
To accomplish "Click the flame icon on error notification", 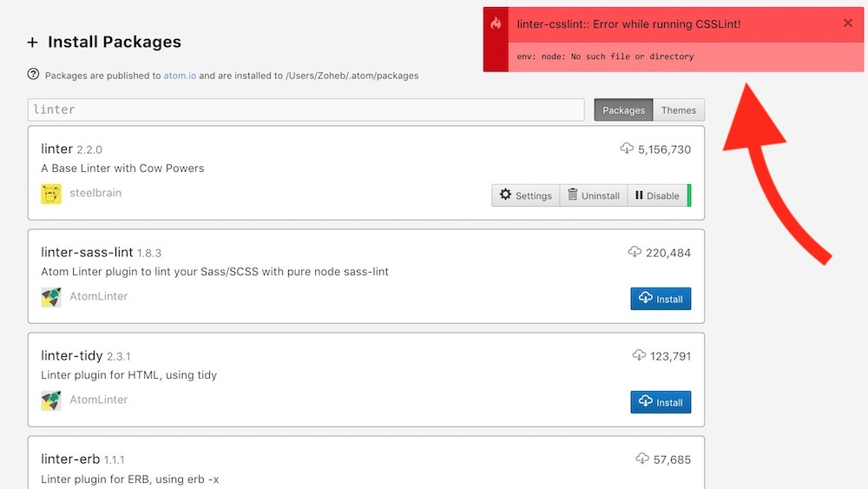I will point(496,24).
